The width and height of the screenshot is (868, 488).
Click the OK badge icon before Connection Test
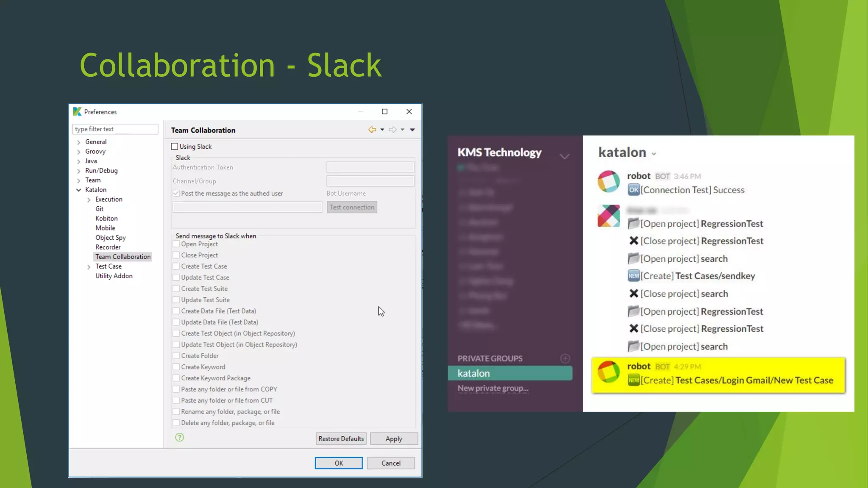[633, 190]
